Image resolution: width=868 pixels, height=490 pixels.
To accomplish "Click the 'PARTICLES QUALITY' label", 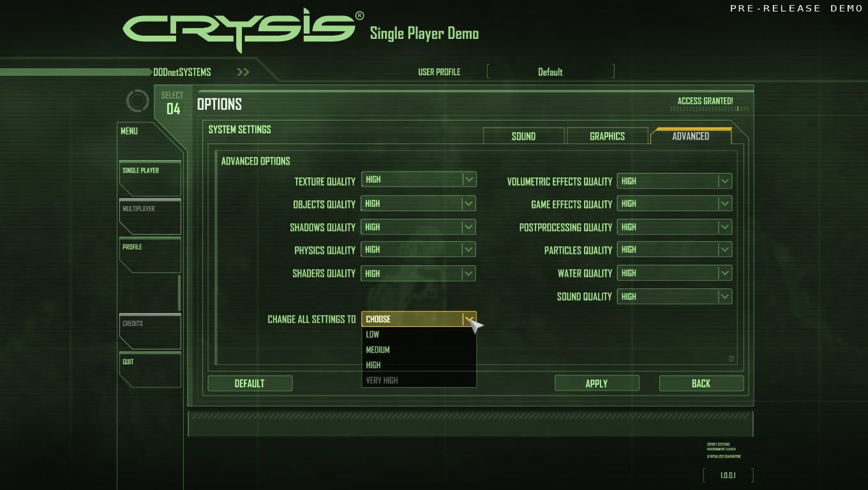I will point(578,250).
